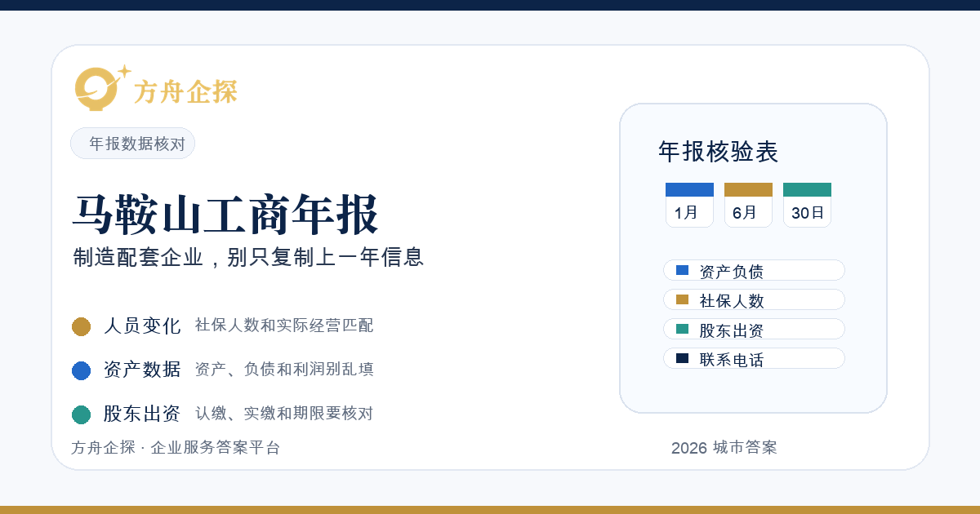The width and height of the screenshot is (980, 514).
Task: Click gold square marker in 社保人数 row
Action: click(x=683, y=299)
